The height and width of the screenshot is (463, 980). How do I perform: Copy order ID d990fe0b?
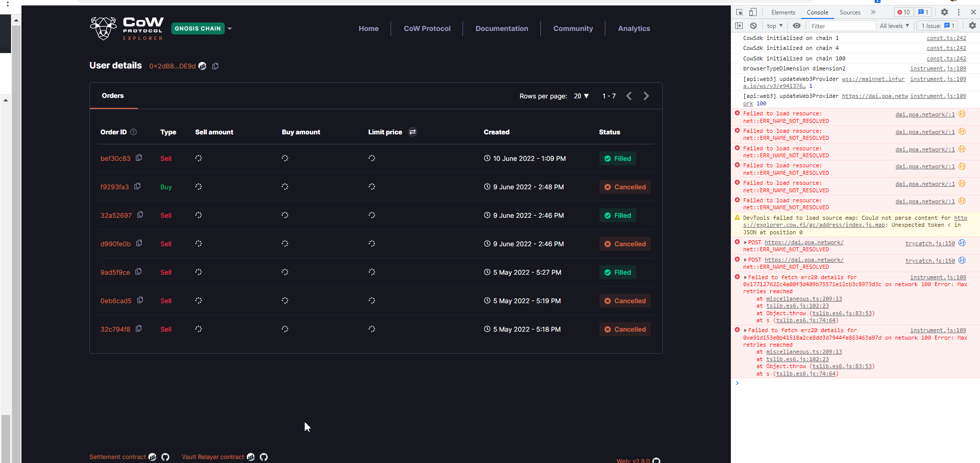click(139, 243)
